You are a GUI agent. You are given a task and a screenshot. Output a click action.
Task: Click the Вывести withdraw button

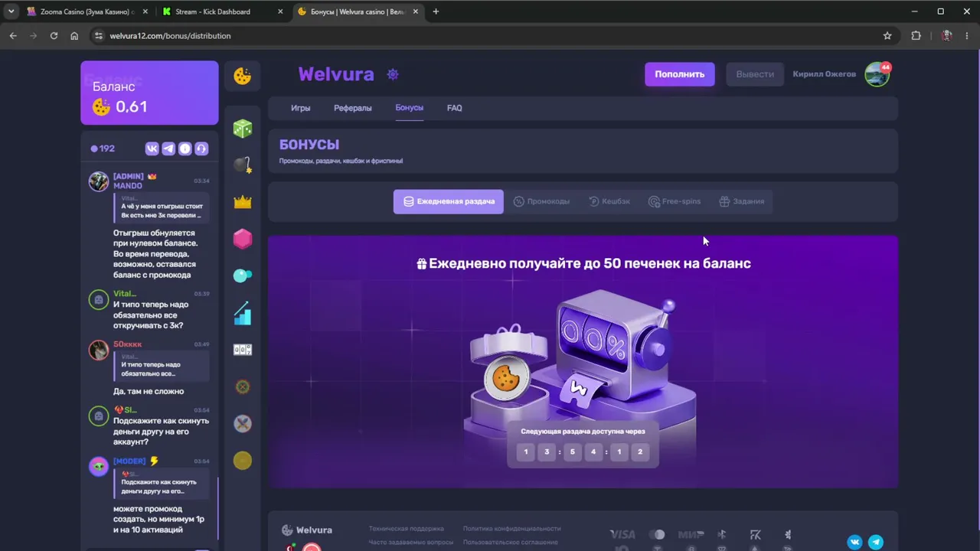[755, 74]
